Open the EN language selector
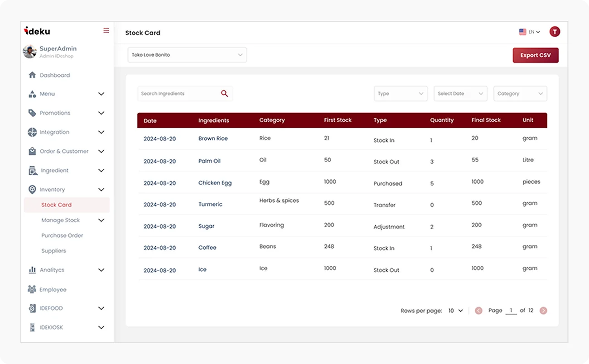Image resolution: width=589 pixels, height=364 pixels. pyautogui.click(x=530, y=32)
